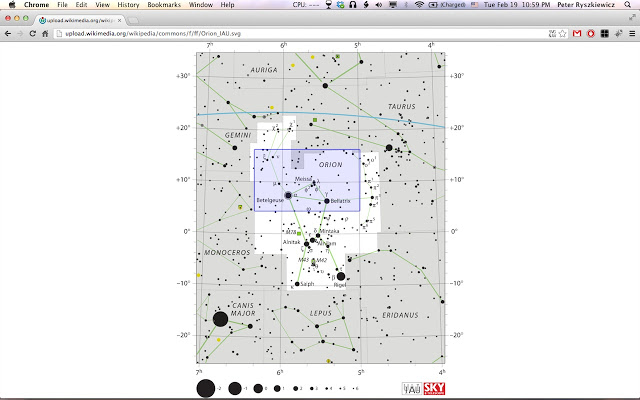This screenshot has height=400, width=640.
Task: Open the black grid extension icon
Action: click(x=604, y=33)
